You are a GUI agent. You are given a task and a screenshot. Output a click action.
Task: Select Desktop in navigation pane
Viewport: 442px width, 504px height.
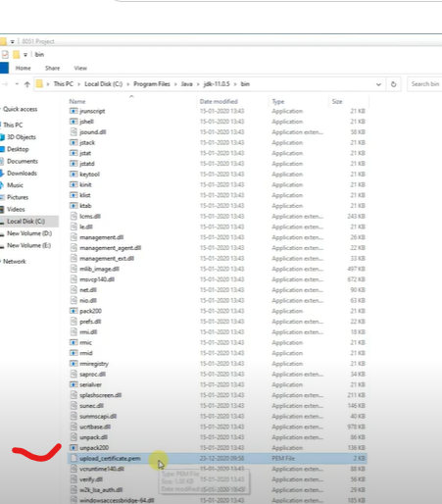[18, 149]
